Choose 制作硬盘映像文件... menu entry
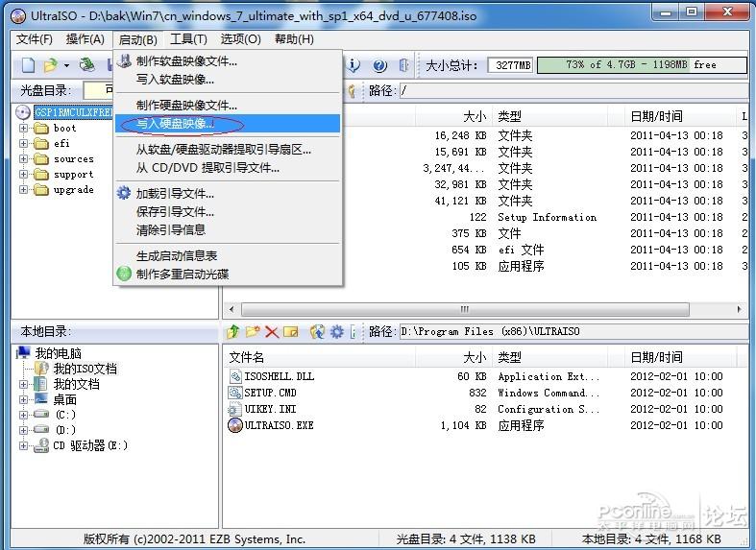This screenshot has width=756, height=550. pos(228,105)
